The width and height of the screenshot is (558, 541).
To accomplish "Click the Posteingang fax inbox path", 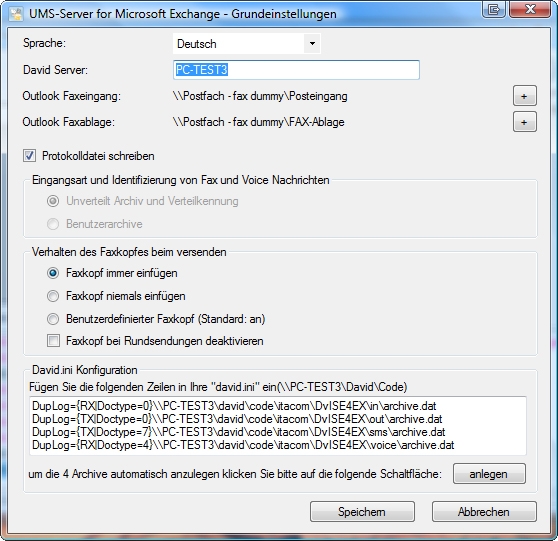I will (260, 96).
